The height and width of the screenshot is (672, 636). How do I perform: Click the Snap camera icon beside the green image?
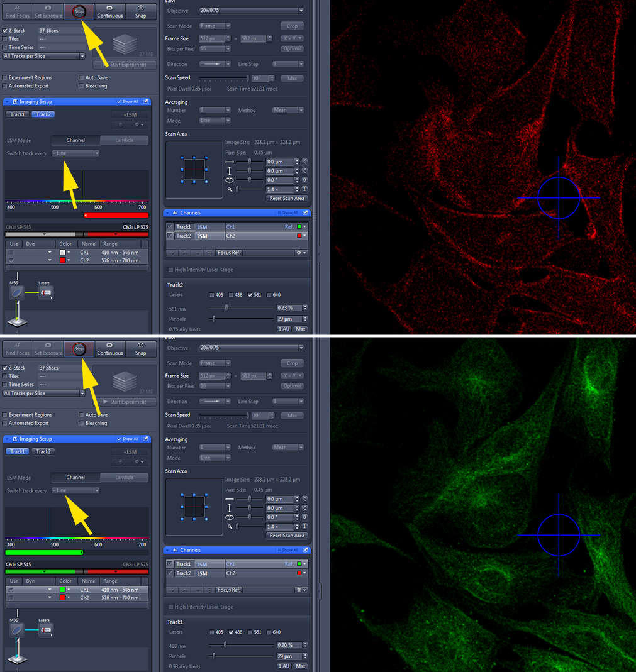point(140,346)
